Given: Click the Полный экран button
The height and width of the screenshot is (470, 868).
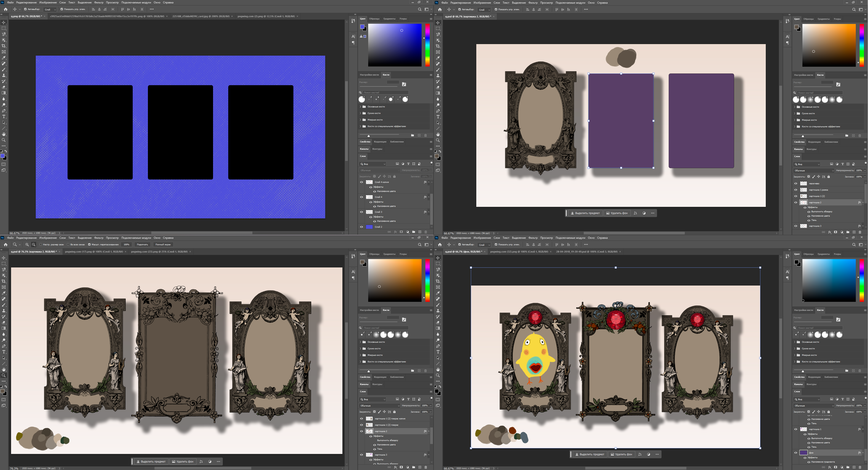Looking at the screenshot, I should [x=163, y=245].
